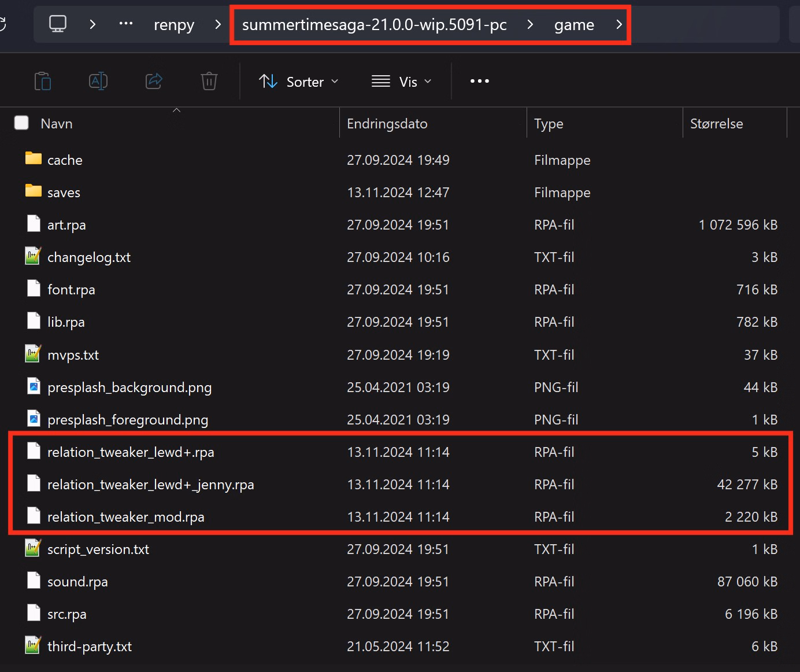Click the Share icon in toolbar

[x=154, y=81]
